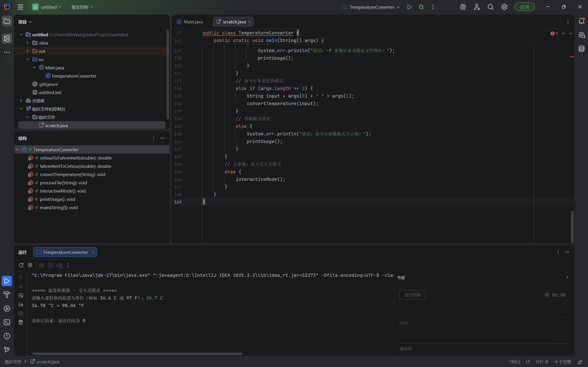This screenshot has width=588, height=367.
Task: Toggle read-only lock in status bar
Action: [580, 362]
